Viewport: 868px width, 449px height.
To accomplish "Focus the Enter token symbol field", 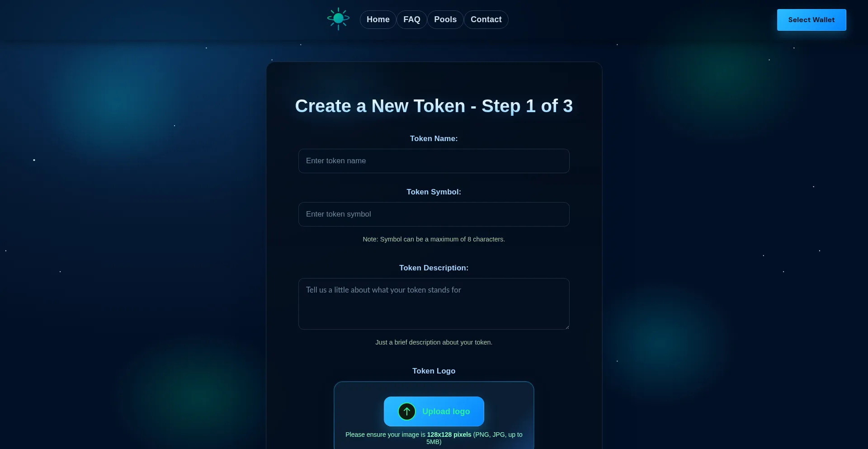I will tap(434, 214).
